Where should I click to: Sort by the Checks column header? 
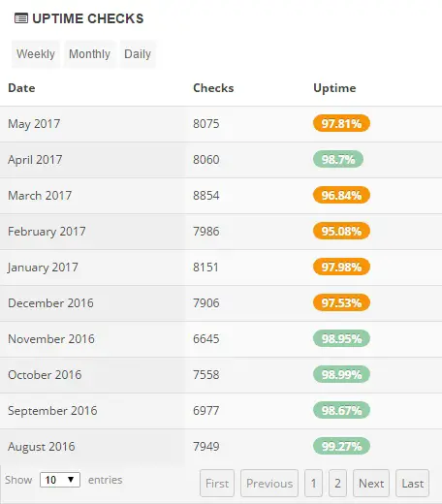[x=213, y=88]
